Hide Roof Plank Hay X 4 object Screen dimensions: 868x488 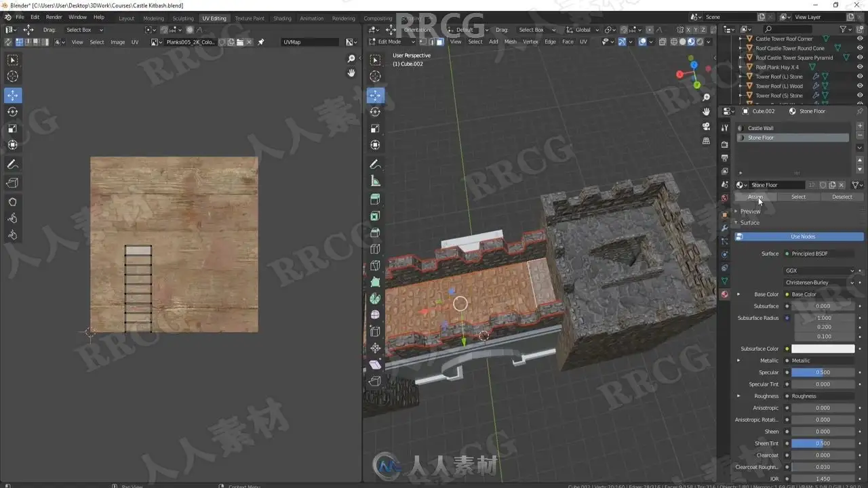tap(859, 67)
